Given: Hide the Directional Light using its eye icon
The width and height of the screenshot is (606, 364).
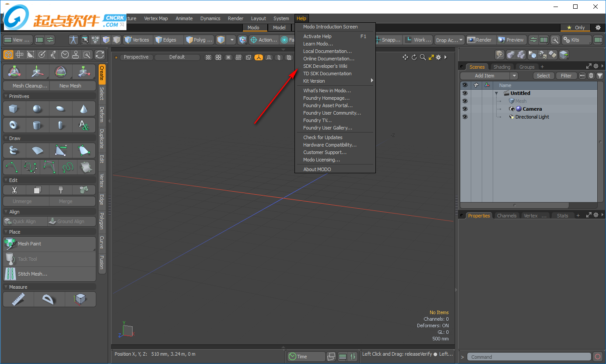Looking at the screenshot, I should (x=465, y=117).
